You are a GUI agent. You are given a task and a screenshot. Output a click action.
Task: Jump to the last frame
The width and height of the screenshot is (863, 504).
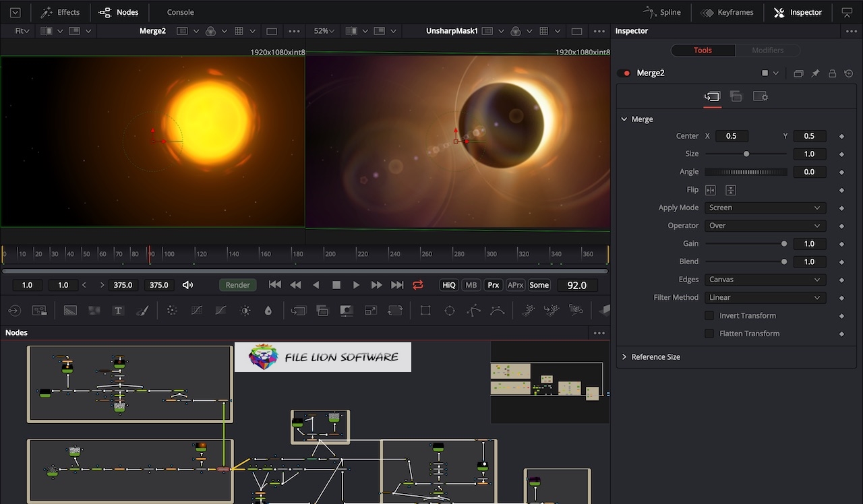(397, 285)
